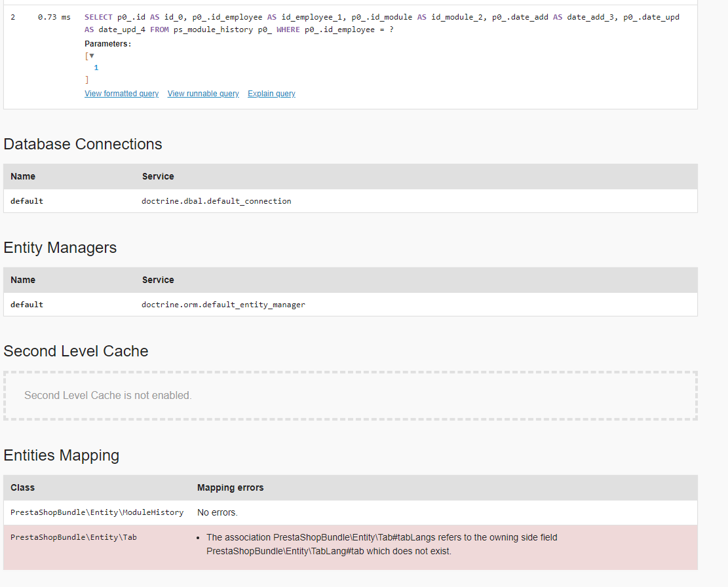This screenshot has height=587, width=728.
Task: Click the 0.73 ms query time
Action: tap(54, 17)
